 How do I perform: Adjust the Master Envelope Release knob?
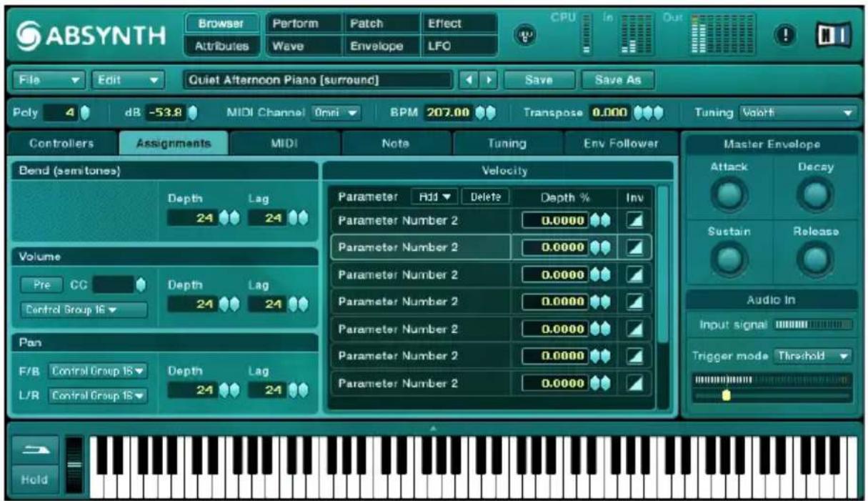[815, 259]
